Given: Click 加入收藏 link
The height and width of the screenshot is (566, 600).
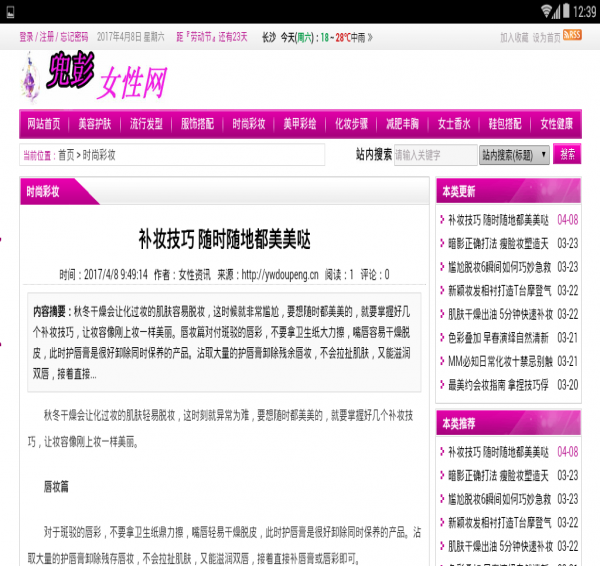Looking at the screenshot, I should click(514, 38).
